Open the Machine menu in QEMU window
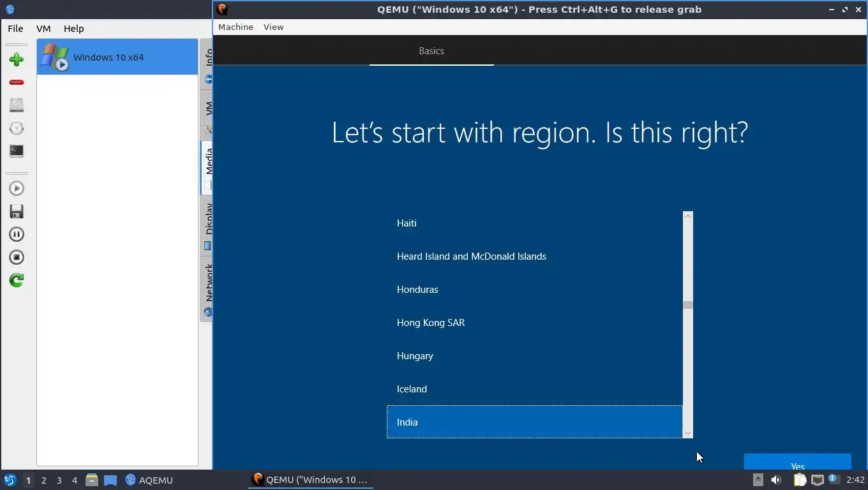868x490 pixels. point(236,27)
